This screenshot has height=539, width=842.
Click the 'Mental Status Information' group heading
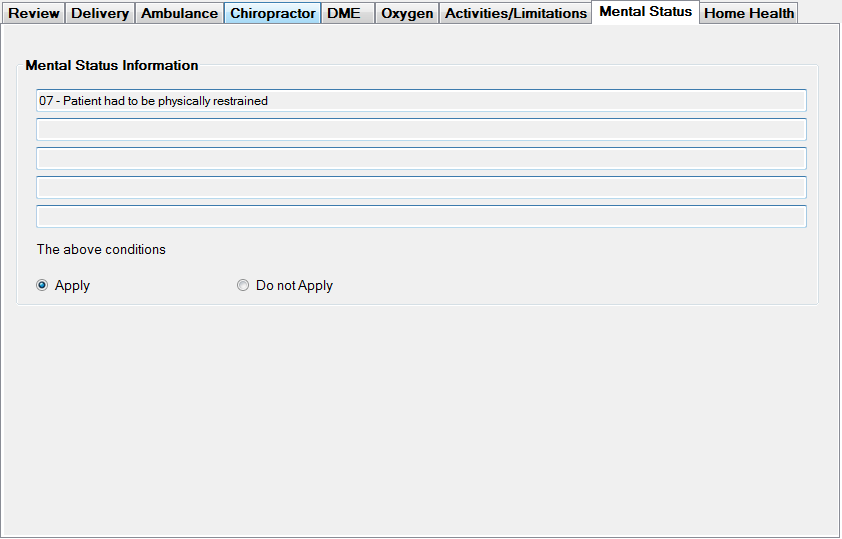coord(112,65)
